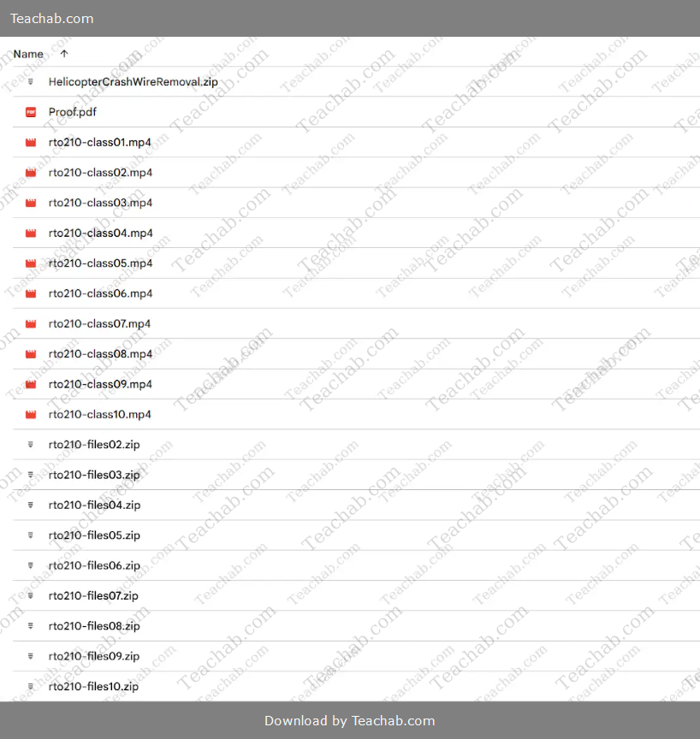Sort the list by the Name column header
Viewport: 700px width, 739px height.
click(x=28, y=54)
